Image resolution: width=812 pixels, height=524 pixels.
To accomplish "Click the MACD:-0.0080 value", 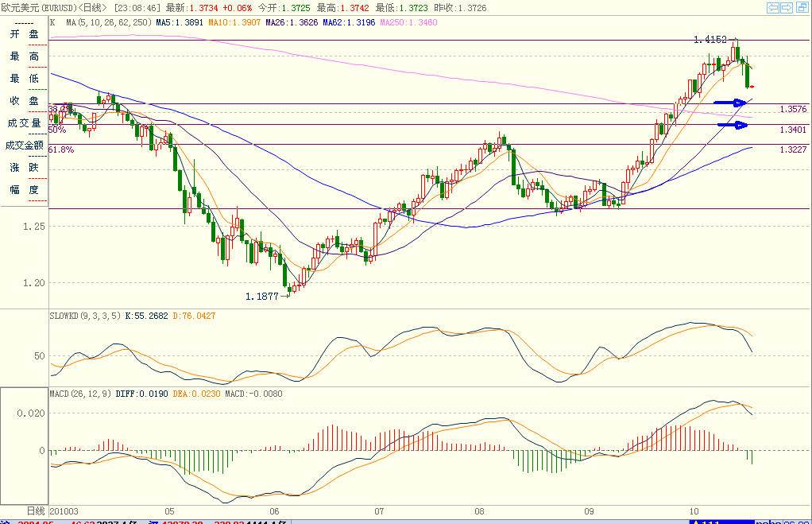I will [x=253, y=394].
